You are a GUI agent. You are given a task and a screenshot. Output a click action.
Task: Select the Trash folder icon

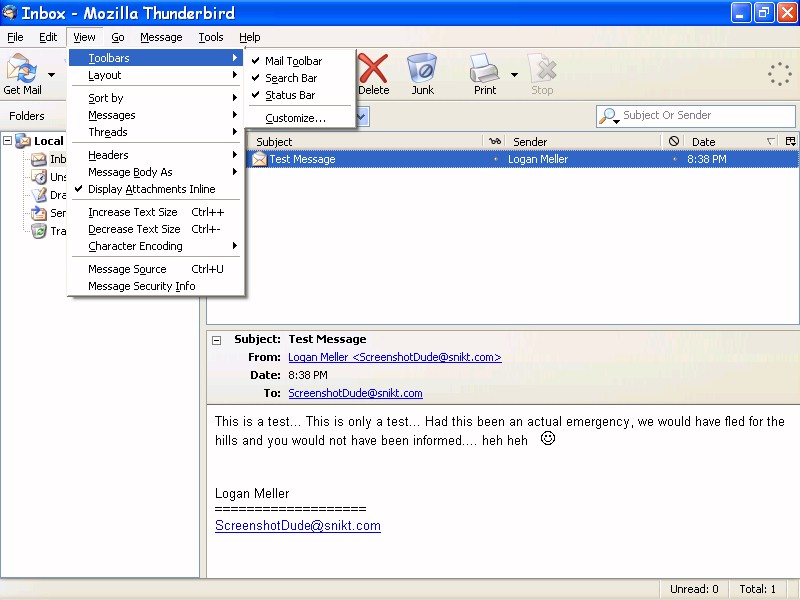click(x=39, y=231)
